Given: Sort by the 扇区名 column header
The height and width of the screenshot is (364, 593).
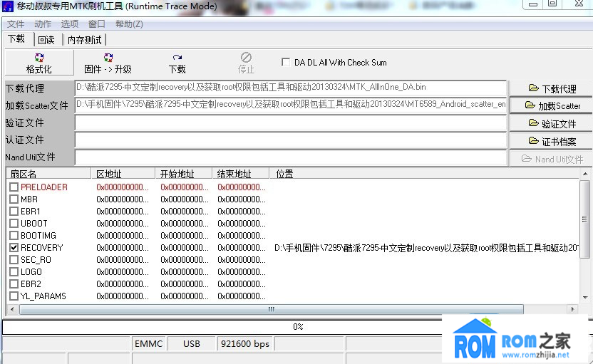Looking at the screenshot, I should (x=48, y=174).
